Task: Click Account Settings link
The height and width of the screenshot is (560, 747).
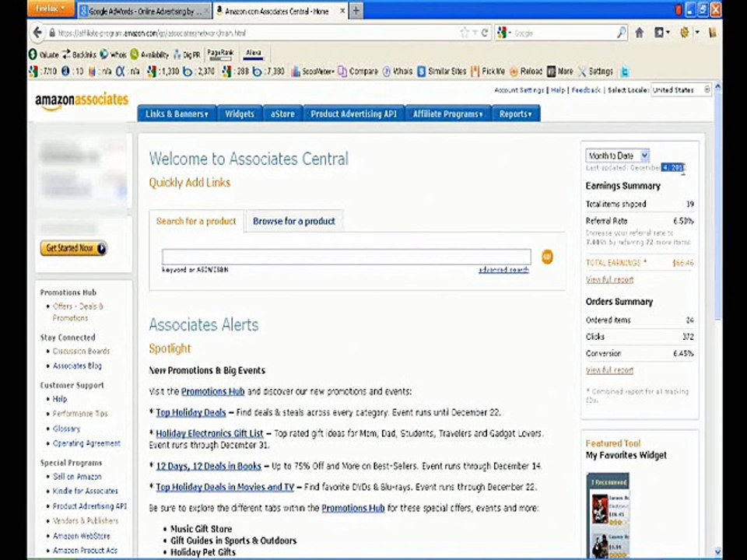Action: click(x=519, y=90)
